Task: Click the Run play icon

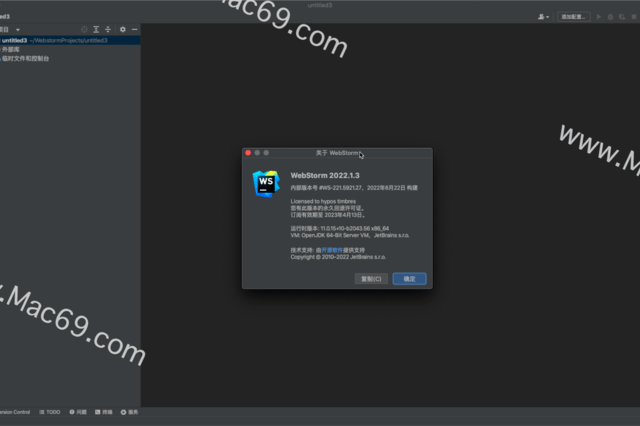Action: [x=599, y=17]
